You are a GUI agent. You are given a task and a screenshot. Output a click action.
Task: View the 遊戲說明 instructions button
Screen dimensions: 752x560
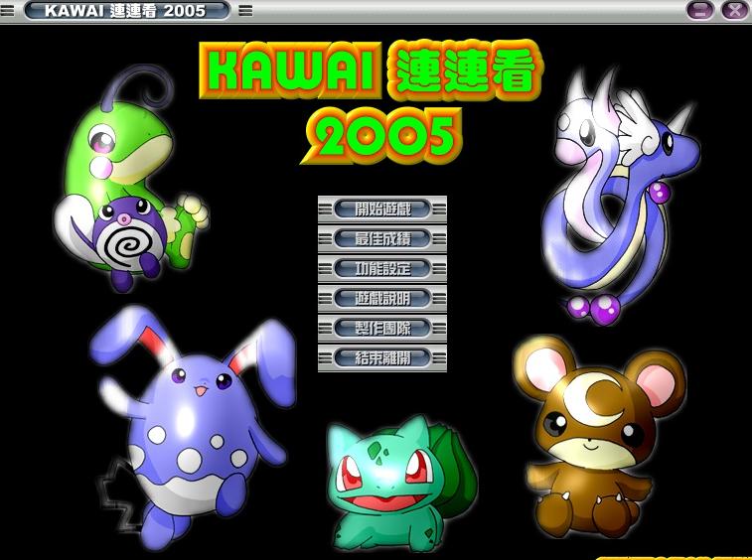382,298
